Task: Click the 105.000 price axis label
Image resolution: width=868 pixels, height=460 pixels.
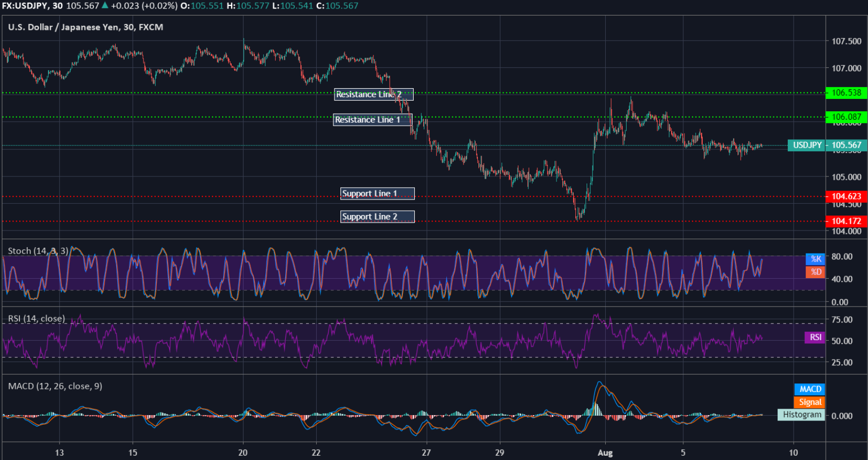Action: [x=847, y=177]
